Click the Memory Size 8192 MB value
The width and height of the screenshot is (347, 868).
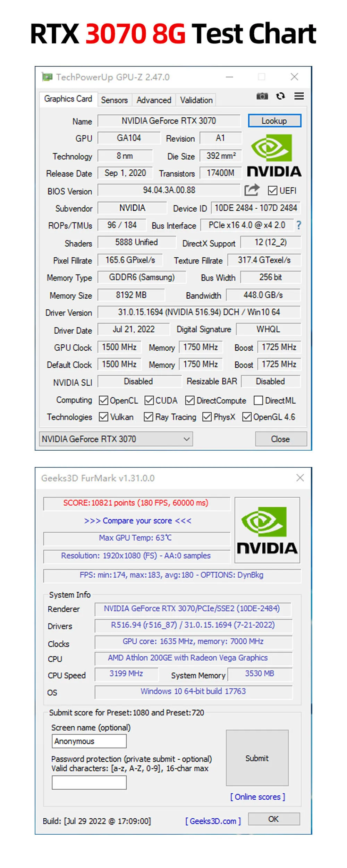[131, 295]
